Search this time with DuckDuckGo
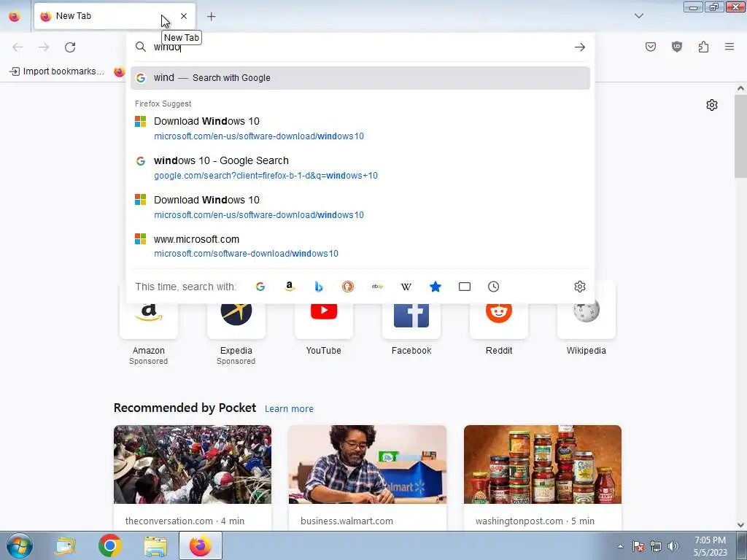Image resolution: width=747 pixels, height=560 pixels. click(x=348, y=287)
